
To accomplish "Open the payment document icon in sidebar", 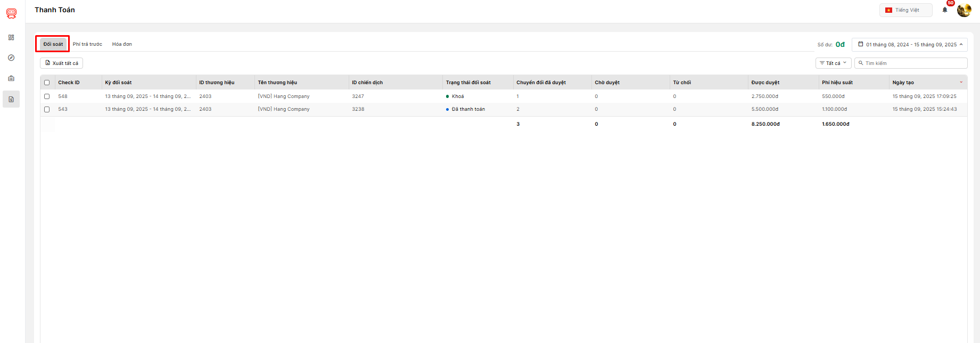I will [11, 100].
